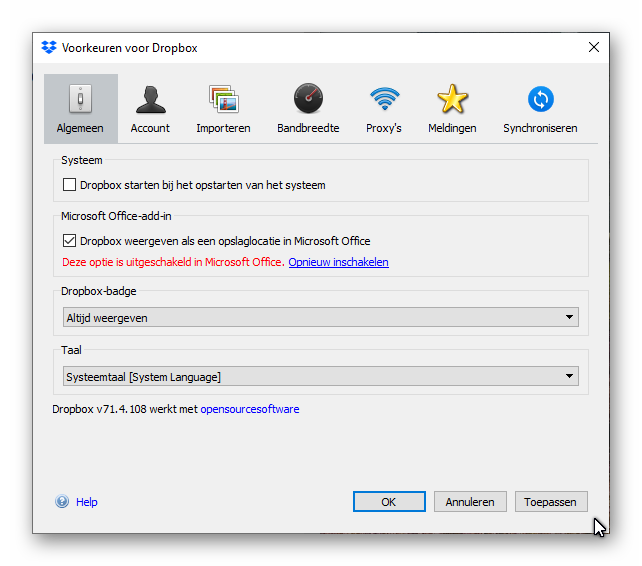The height and width of the screenshot is (566, 642).
Task: Open the Algemeen preferences tab
Action: [81, 109]
